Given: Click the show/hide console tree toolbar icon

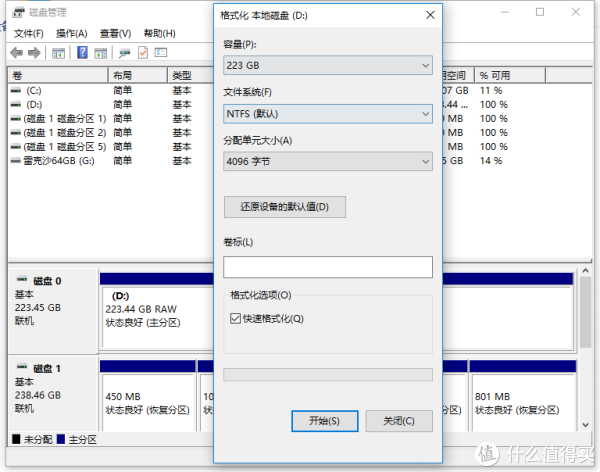Looking at the screenshot, I should [58, 53].
